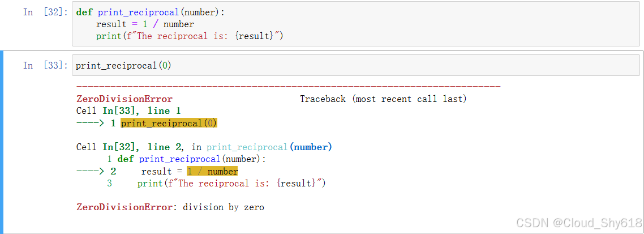Click the CSDN @Cloud_Shy618 watermark
The width and height of the screenshot is (644, 234).
(579, 223)
